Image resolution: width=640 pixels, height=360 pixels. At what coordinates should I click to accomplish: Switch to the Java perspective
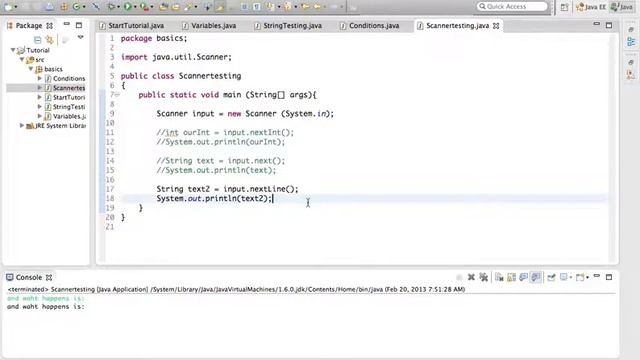(x=621, y=7)
